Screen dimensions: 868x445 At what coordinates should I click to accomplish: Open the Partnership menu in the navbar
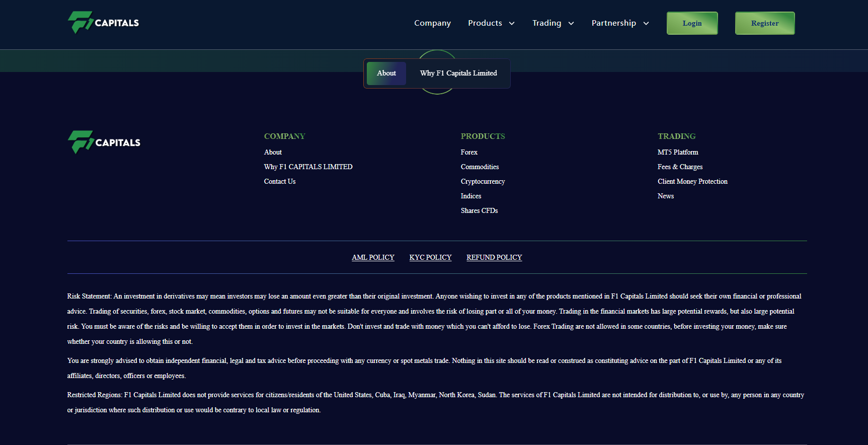pyautogui.click(x=614, y=23)
